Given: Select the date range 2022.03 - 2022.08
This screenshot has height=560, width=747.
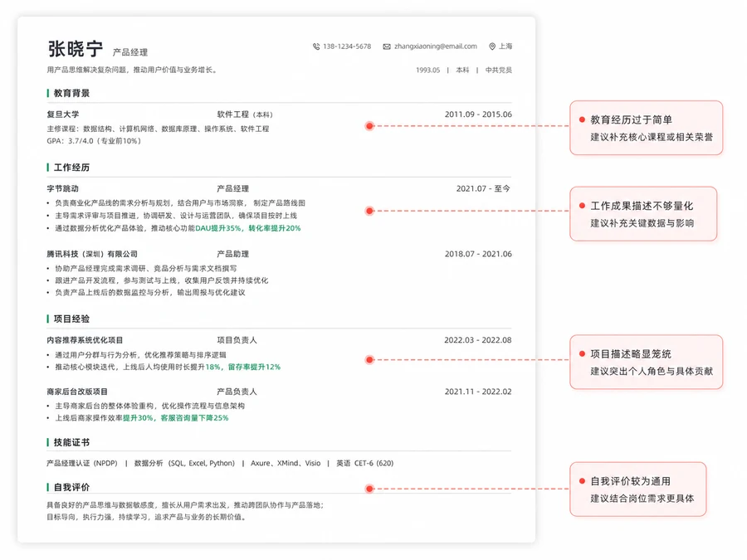Looking at the screenshot, I should [478, 340].
